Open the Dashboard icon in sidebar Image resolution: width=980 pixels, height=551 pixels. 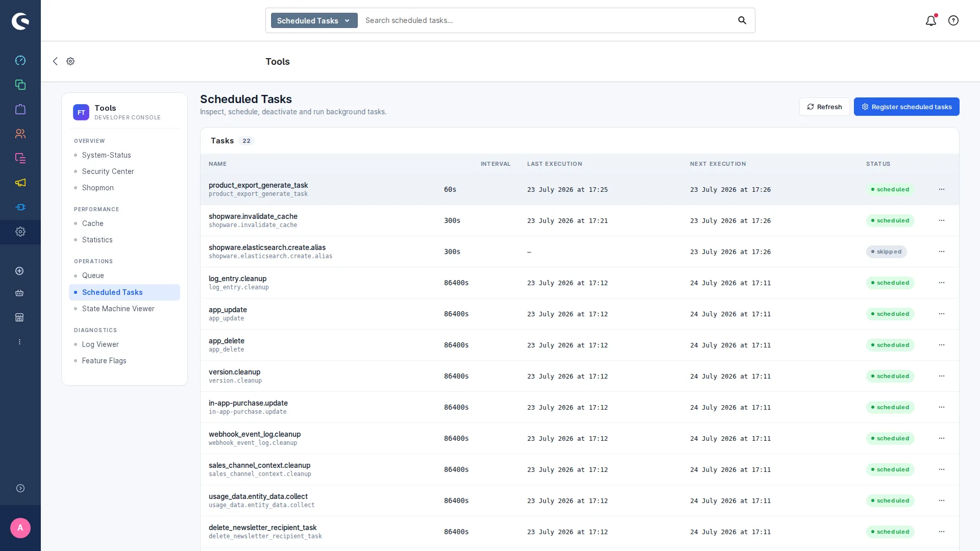[20, 60]
